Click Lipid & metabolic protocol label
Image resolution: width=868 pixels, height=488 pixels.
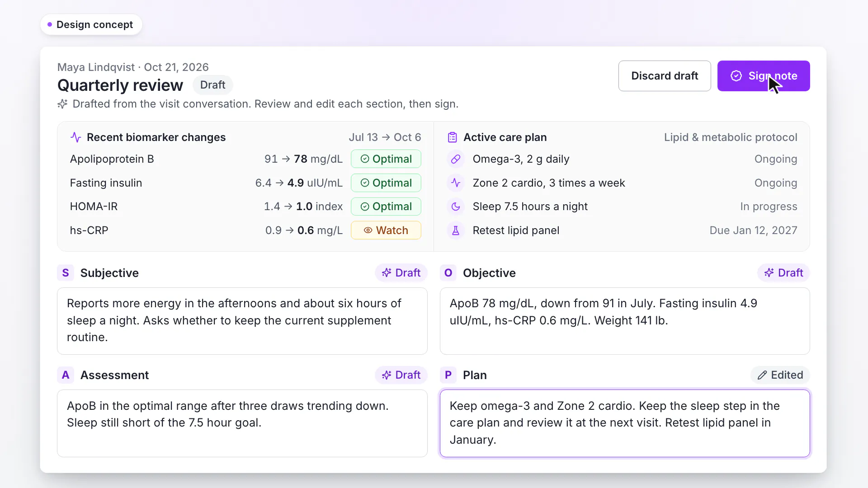pyautogui.click(x=731, y=137)
